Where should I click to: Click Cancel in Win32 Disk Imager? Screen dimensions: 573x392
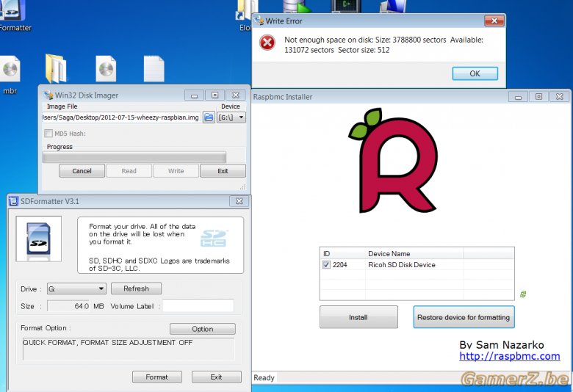pos(82,171)
